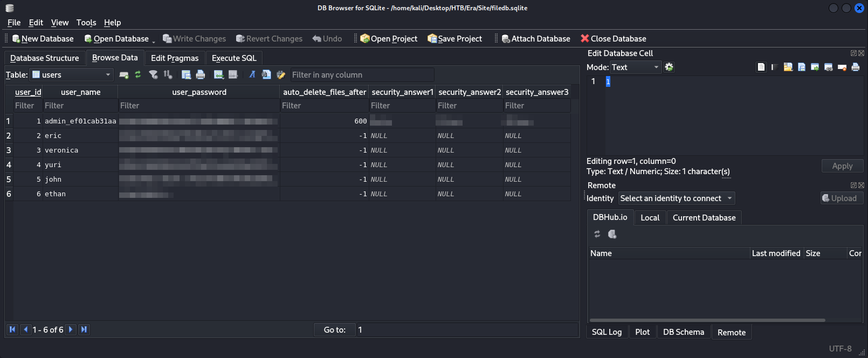Click the Filter in any column field
Viewport: 868px width, 358px height.
click(x=361, y=75)
